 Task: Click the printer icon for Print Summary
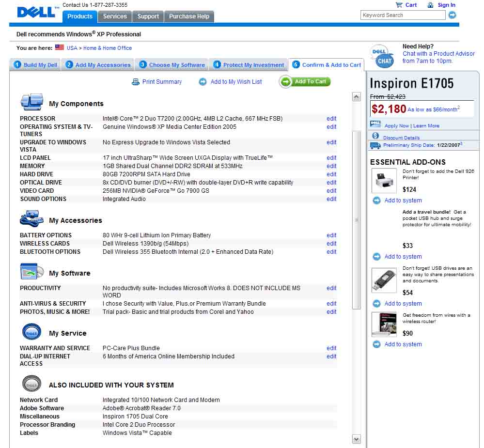[x=136, y=82]
